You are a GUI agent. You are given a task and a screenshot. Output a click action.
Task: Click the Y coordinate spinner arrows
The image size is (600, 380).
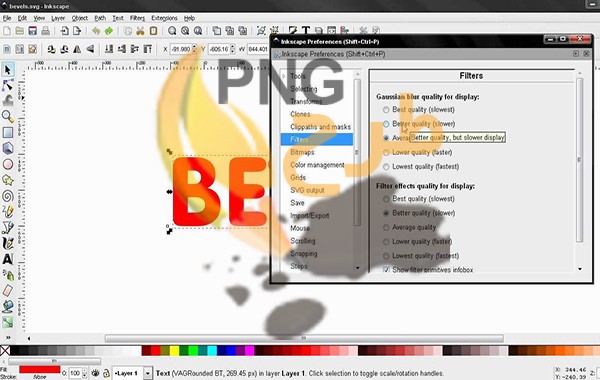click(232, 49)
